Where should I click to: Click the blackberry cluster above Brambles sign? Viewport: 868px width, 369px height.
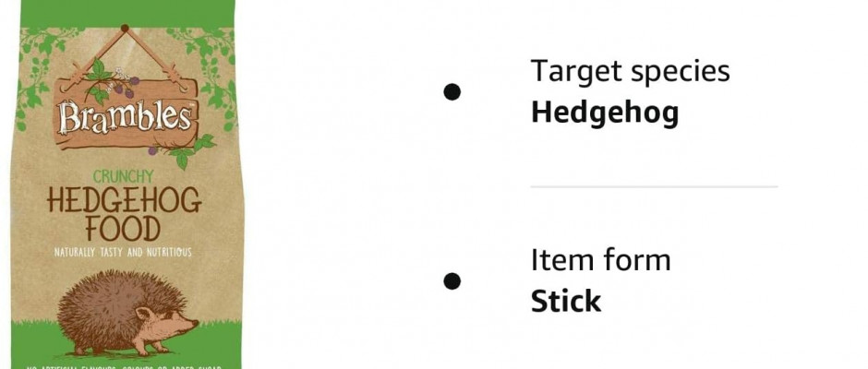point(126,84)
